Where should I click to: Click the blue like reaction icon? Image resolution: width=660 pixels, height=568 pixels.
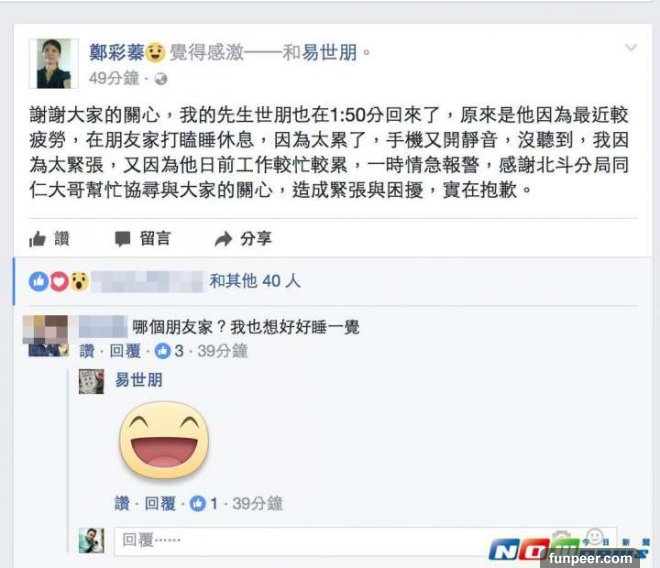coord(38,281)
